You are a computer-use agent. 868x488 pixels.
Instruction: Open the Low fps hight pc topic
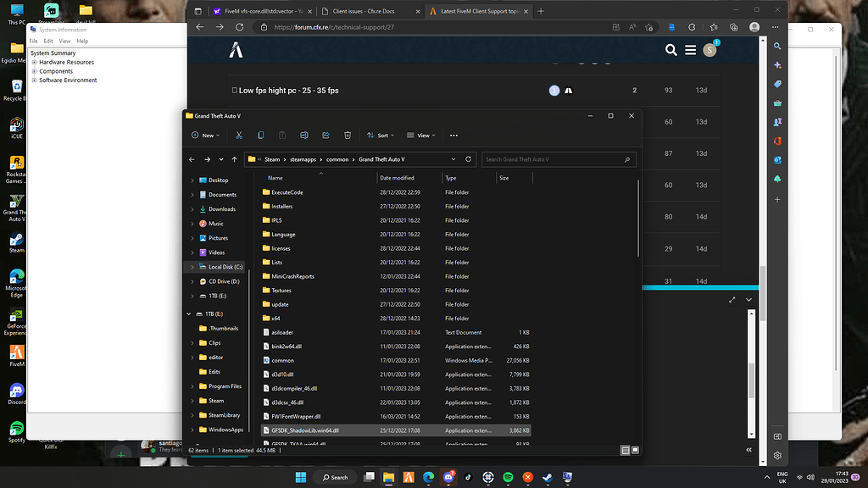288,90
